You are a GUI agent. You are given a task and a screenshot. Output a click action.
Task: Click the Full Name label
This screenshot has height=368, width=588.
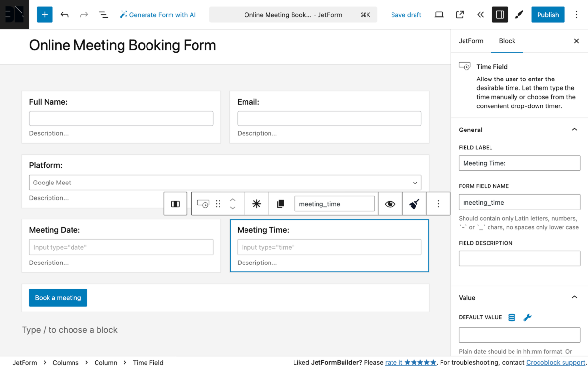tap(48, 102)
